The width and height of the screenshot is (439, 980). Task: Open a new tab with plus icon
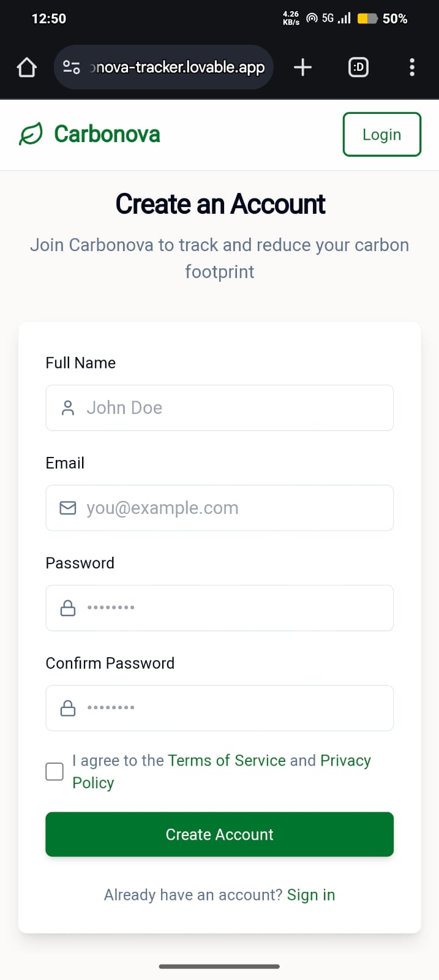(302, 67)
